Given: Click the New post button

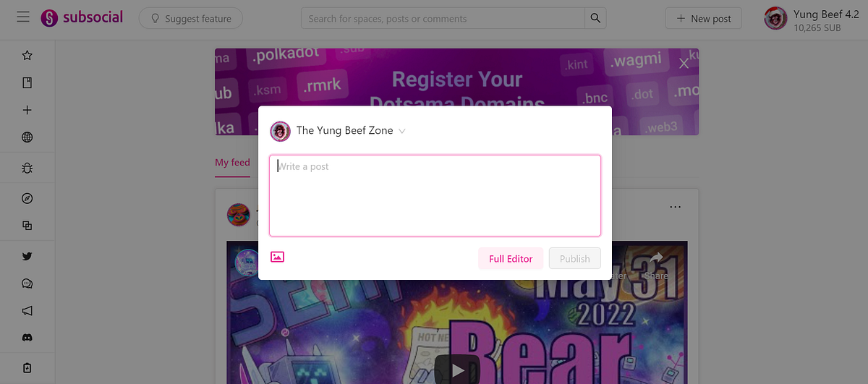Looking at the screenshot, I should click(704, 18).
